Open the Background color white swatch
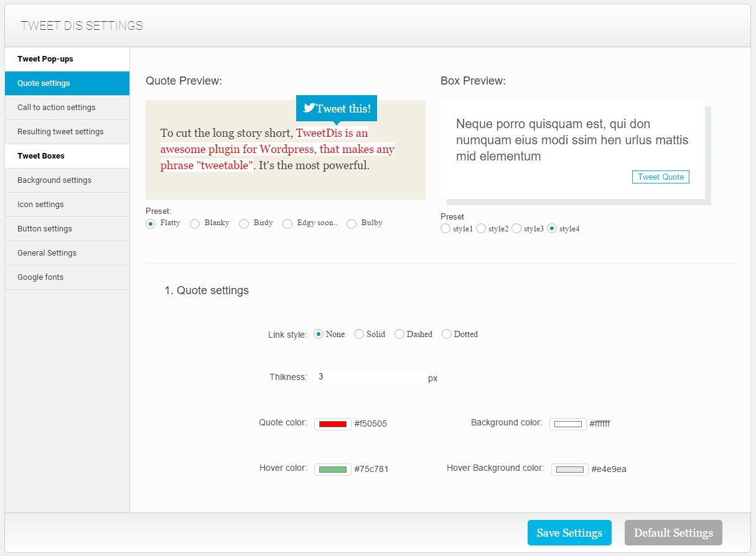This screenshot has height=556, width=756. pos(568,424)
